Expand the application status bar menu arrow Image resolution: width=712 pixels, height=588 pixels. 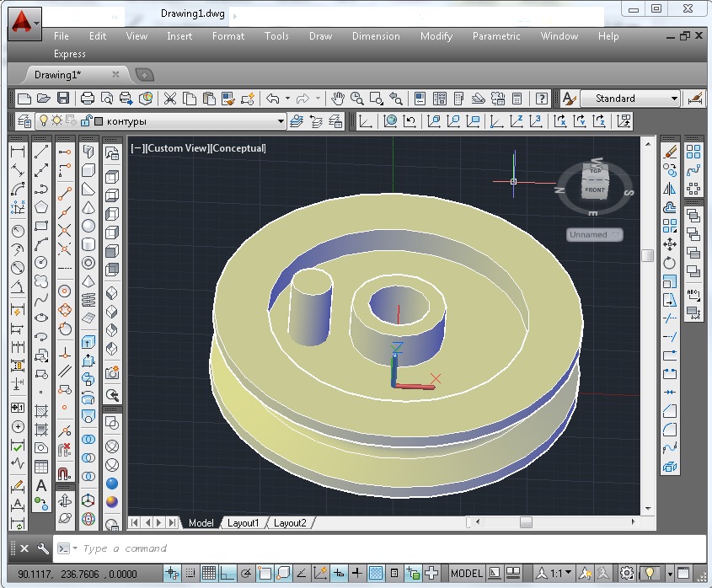pyautogui.click(x=671, y=574)
